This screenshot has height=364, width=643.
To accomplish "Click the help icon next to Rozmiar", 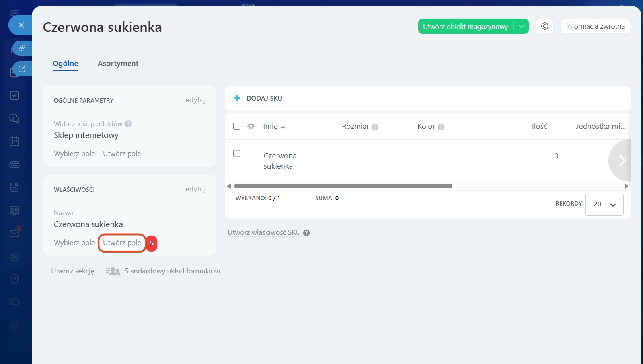I will (x=375, y=127).
